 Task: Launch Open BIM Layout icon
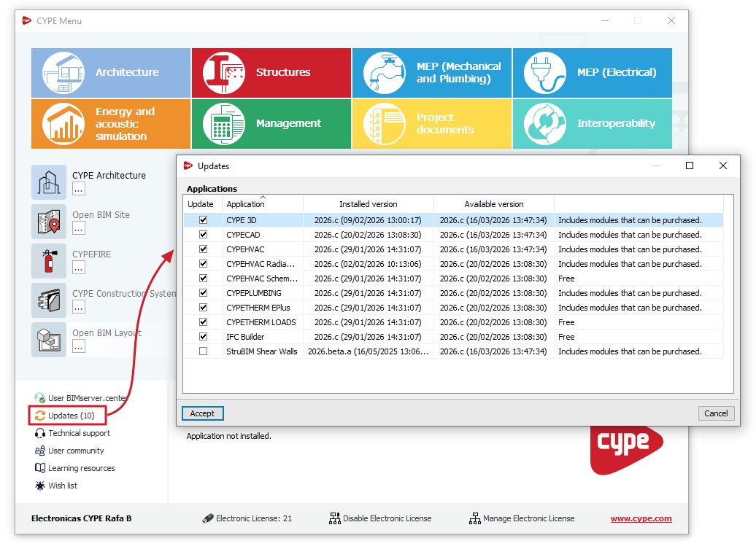coord(49,340)
